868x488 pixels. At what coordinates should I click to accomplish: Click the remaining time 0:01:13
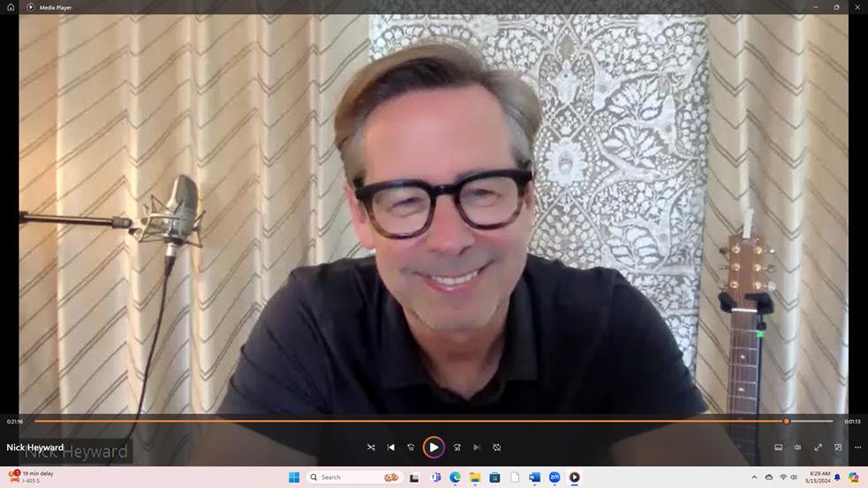(852, 421)
